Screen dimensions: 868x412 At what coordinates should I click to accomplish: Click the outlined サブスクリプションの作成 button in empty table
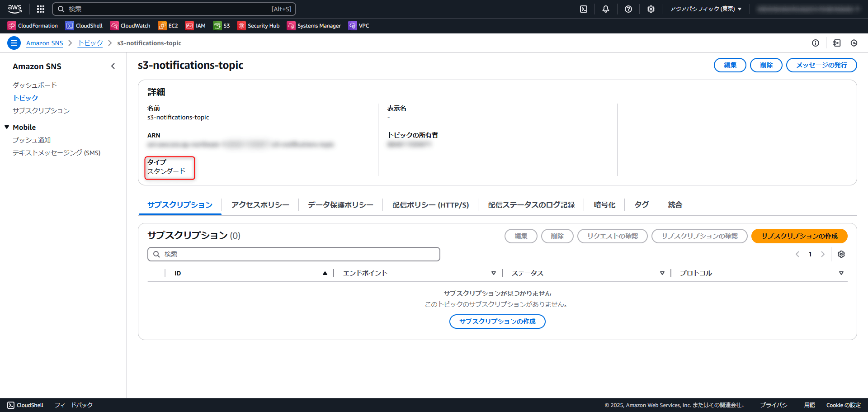tap(497, 322)
